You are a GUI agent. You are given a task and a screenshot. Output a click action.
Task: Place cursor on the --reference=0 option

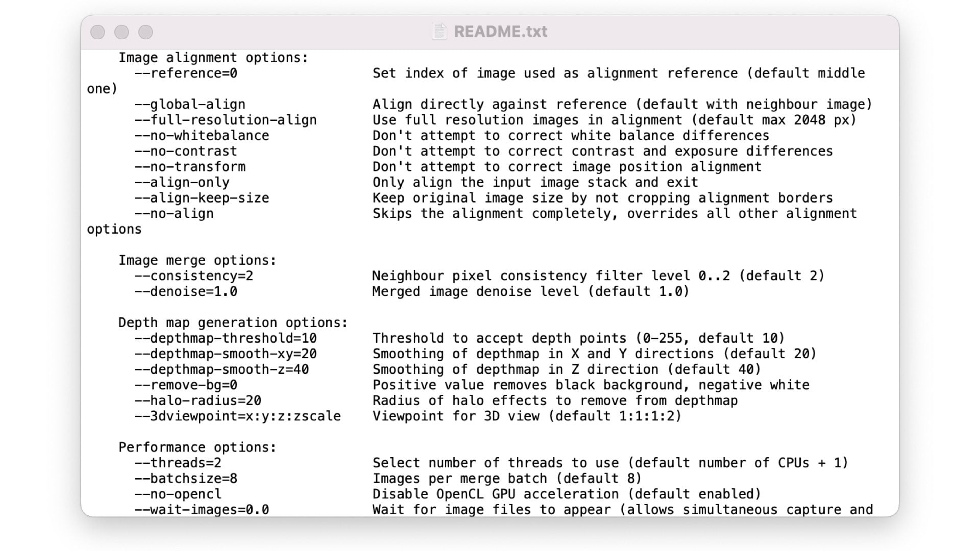[x=186, y=73]
